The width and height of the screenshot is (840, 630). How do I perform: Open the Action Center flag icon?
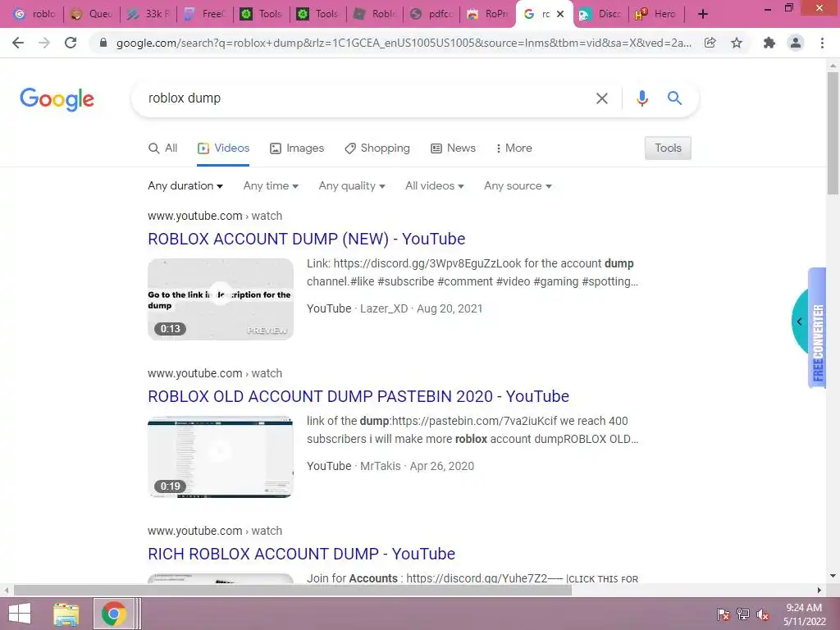coord(724,614)
